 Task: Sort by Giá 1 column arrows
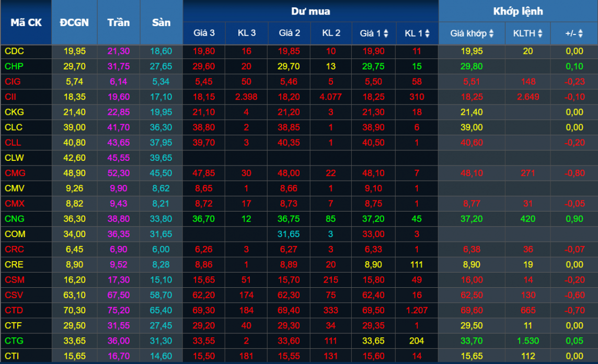click(386, 33)
